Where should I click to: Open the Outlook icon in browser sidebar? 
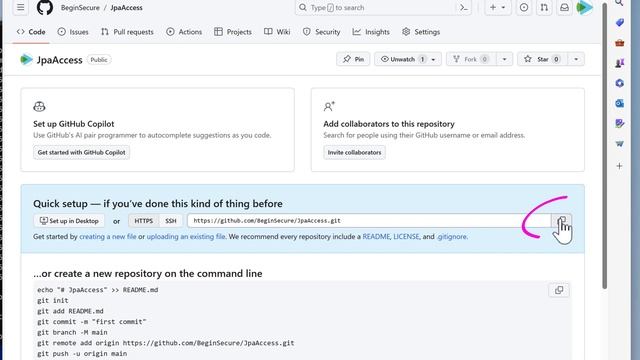tap(619, 103)
